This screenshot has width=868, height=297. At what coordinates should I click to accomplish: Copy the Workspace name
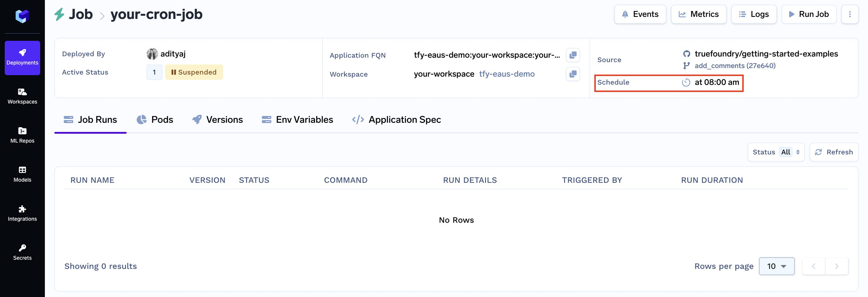[573, 74]
